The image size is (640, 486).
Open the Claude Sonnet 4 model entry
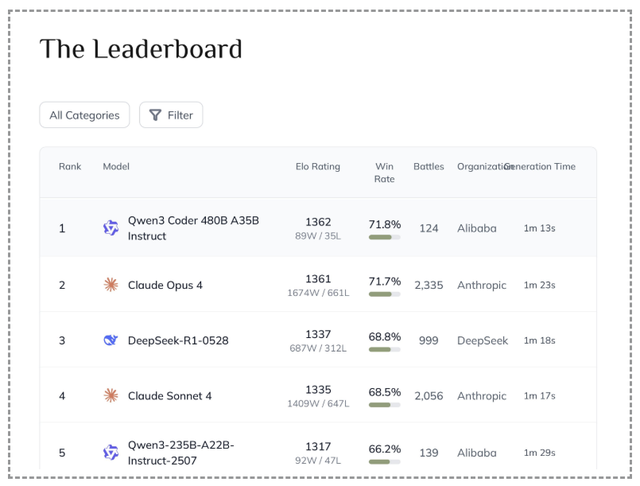(x=170, y=396)
